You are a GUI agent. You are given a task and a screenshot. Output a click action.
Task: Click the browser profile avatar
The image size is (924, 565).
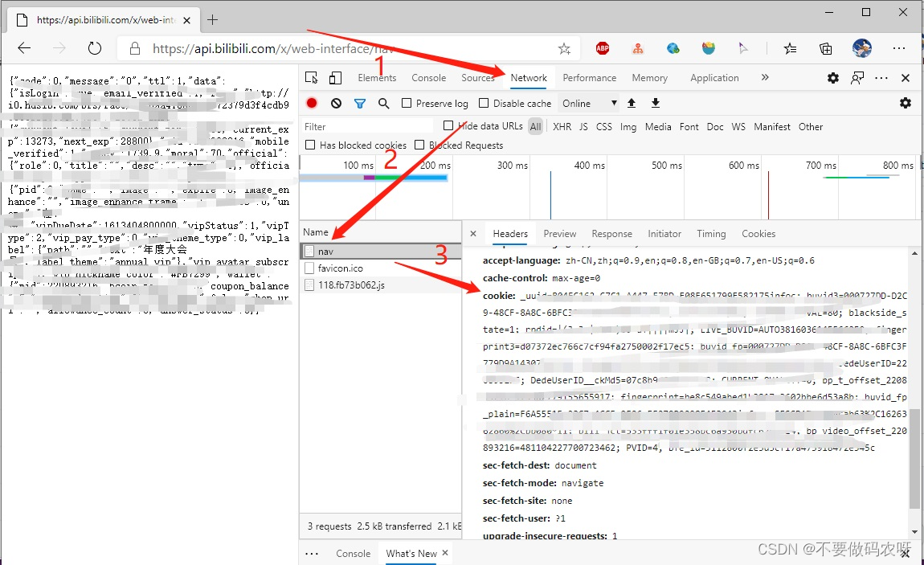click(x=861, y=47)
